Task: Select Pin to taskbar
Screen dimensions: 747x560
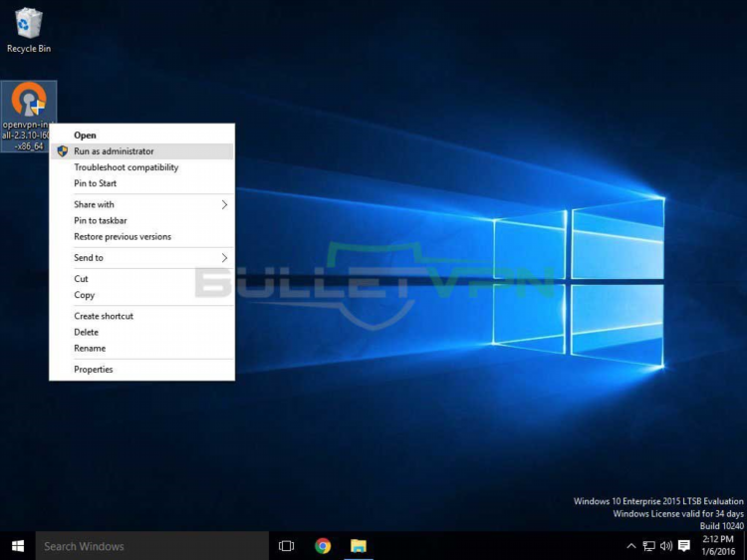Action: (141, 220)
